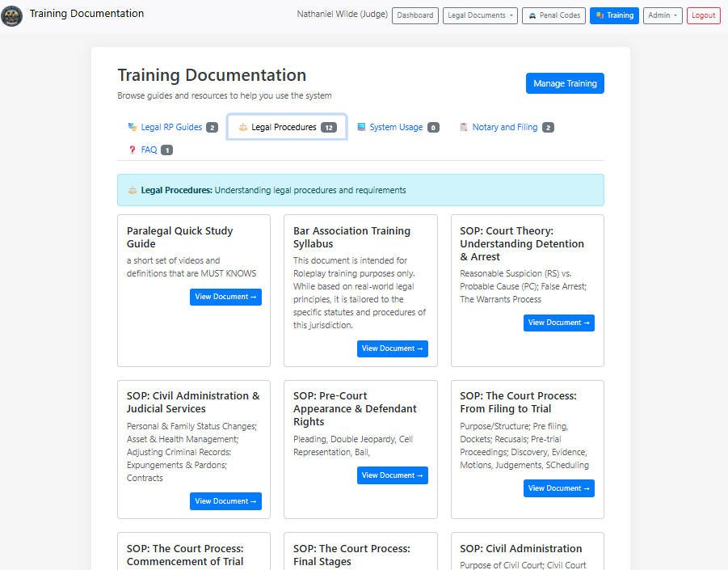View Document for Paralegal Quick Study Guide

(x=225, y=297)
